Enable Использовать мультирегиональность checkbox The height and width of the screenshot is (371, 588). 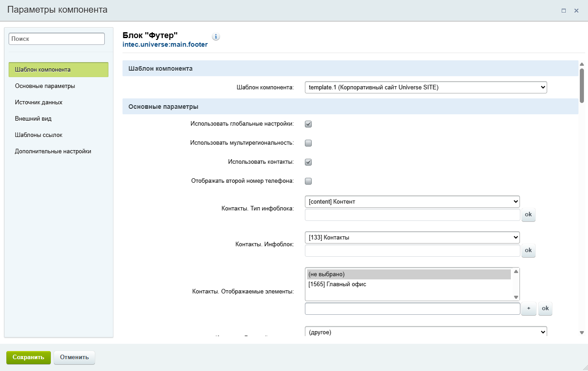pos(308,143)
